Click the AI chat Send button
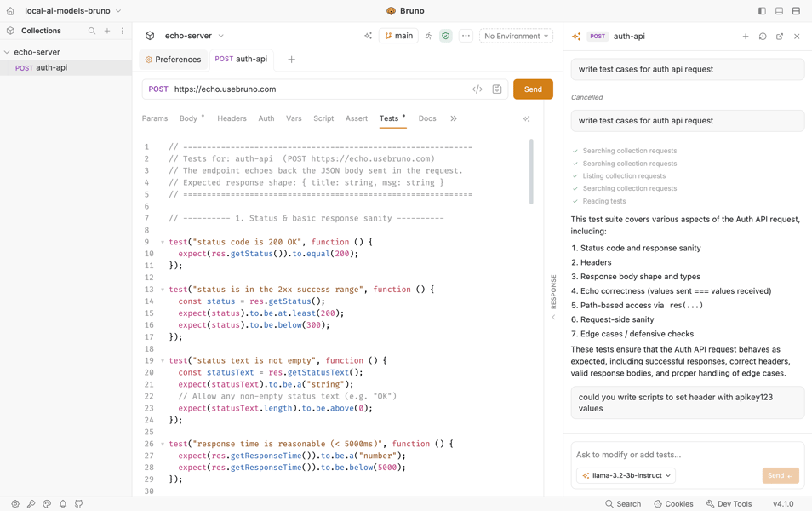812x511 pixels. [x=780, y=475]
